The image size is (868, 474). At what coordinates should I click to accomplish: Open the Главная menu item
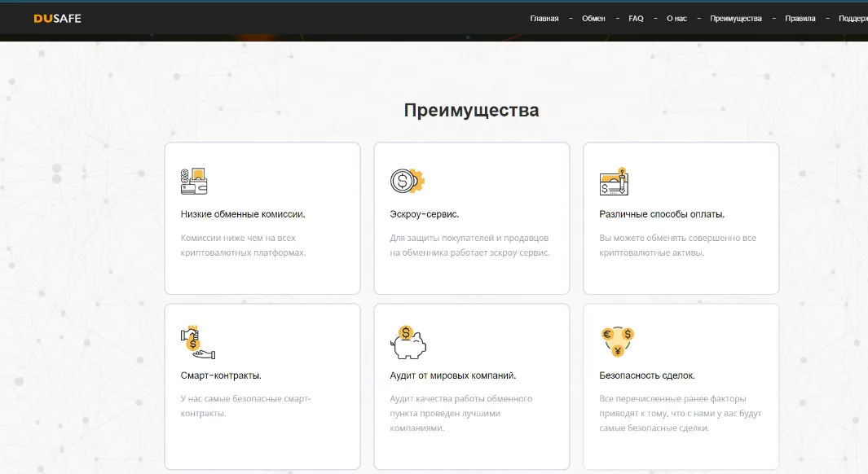point(544,18)
